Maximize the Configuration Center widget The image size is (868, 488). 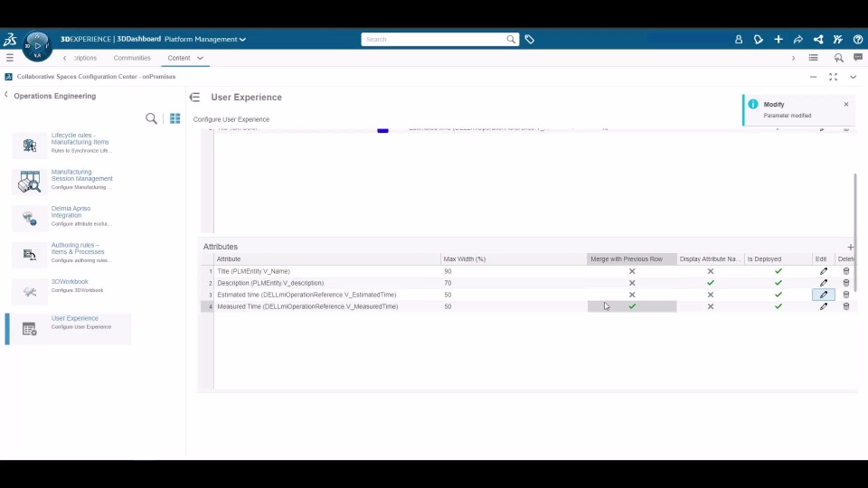click(833, 77)
